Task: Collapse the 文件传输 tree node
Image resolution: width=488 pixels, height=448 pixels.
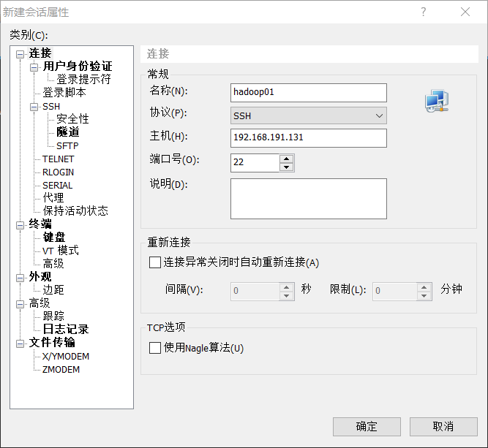Action: [x=20, y=343]
